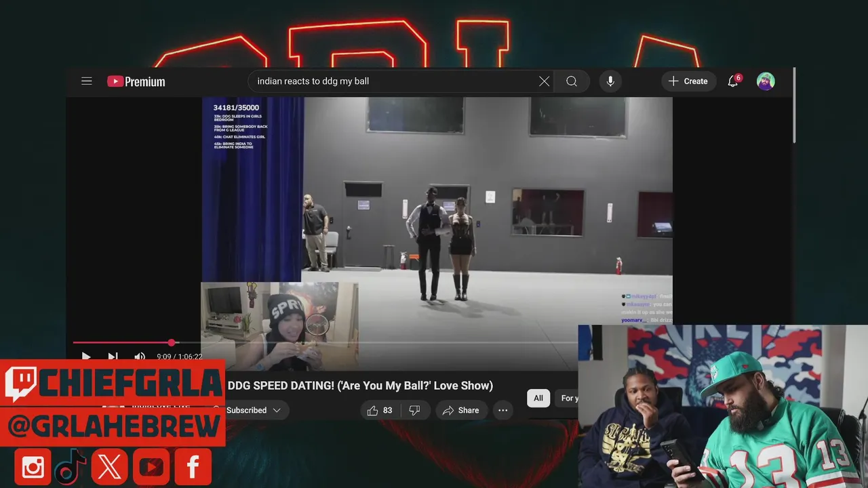The image size is (868, 488).
Task: Share the video
Action: 461,410
